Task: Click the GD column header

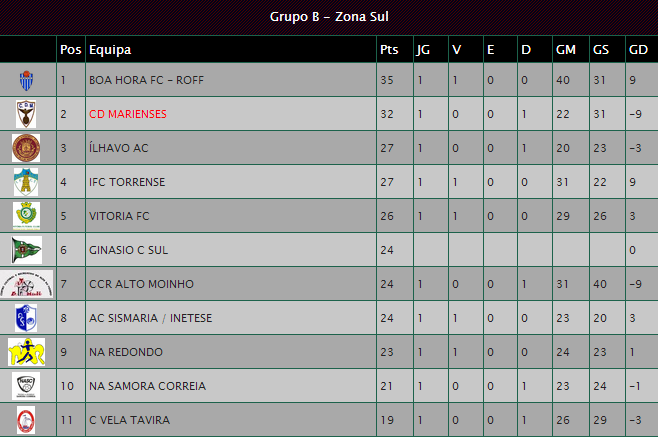Action: [x=638, y=50]
